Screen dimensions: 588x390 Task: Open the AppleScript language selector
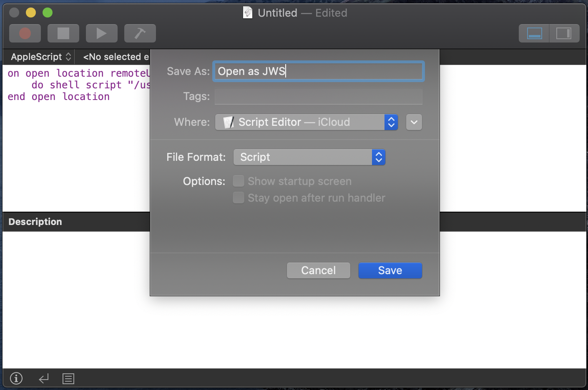[40, 57]
